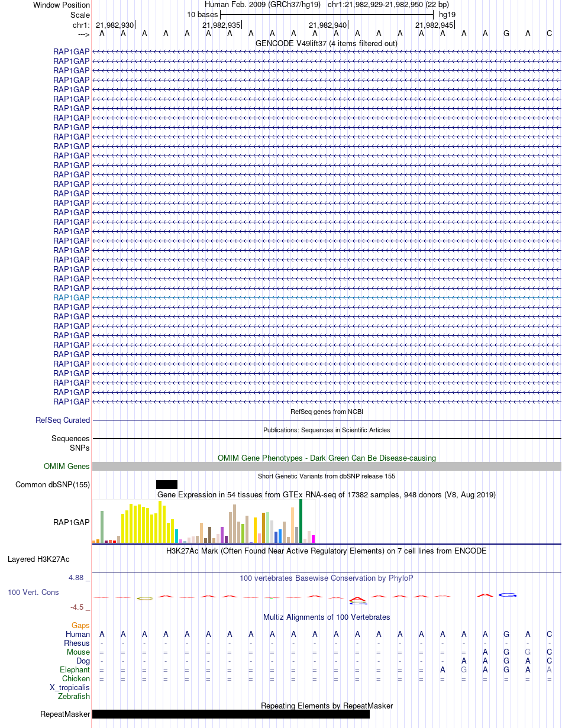The width and height of the screenshot is (562, 728).
Task: Click the '10 bases' scale bar text
Action: pos(202,14)
